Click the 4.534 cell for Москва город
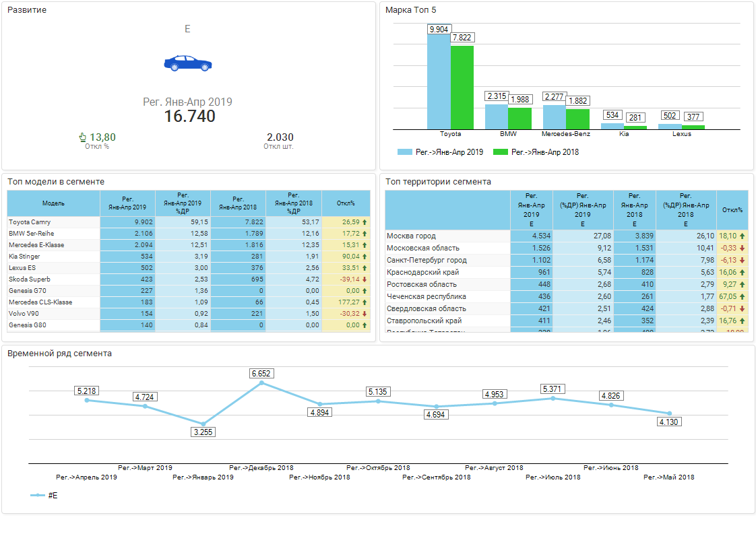 [532, 236]
